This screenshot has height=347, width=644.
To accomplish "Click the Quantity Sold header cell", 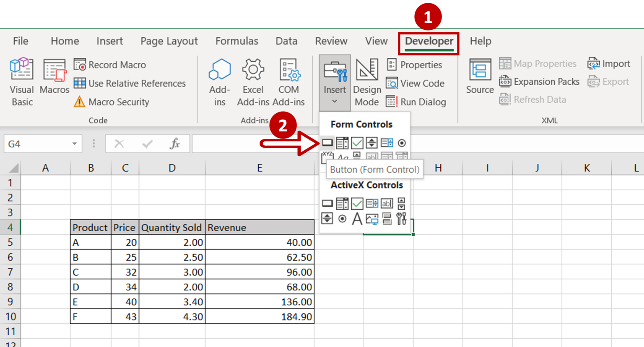I will coord(172,227).
